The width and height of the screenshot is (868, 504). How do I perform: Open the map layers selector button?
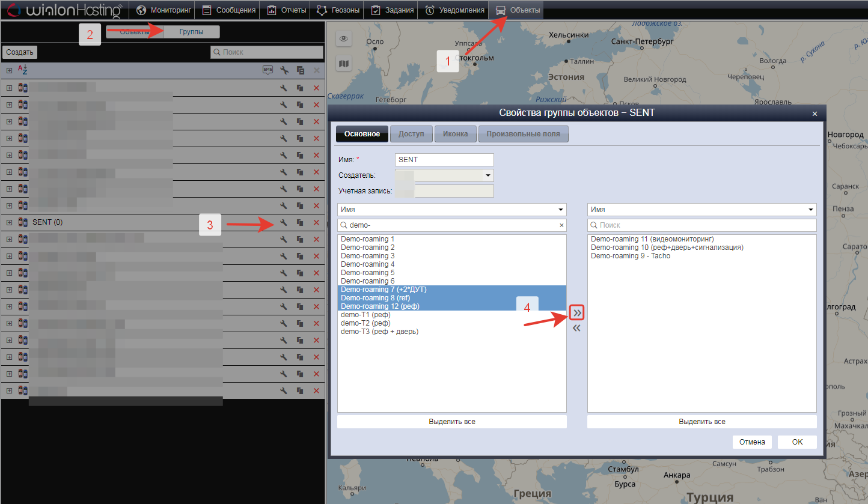(344, 63)
